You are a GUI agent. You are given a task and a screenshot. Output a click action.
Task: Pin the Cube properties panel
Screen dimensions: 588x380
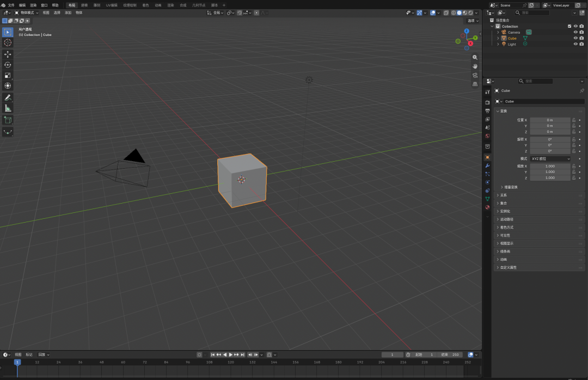coord(581,91)
